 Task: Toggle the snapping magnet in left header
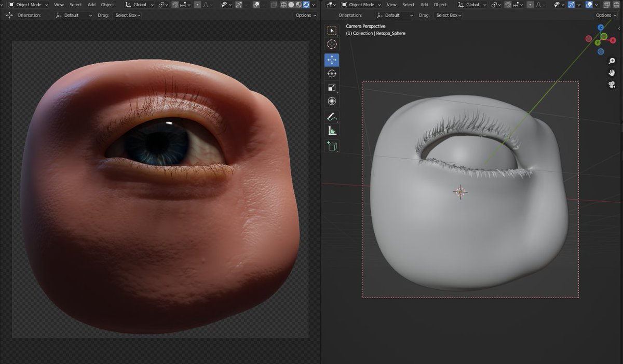pyautogui.click(x=175, y=5)
